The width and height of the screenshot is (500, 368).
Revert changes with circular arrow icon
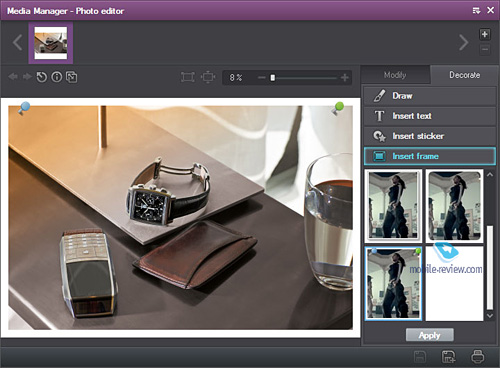tap(41, 77)
